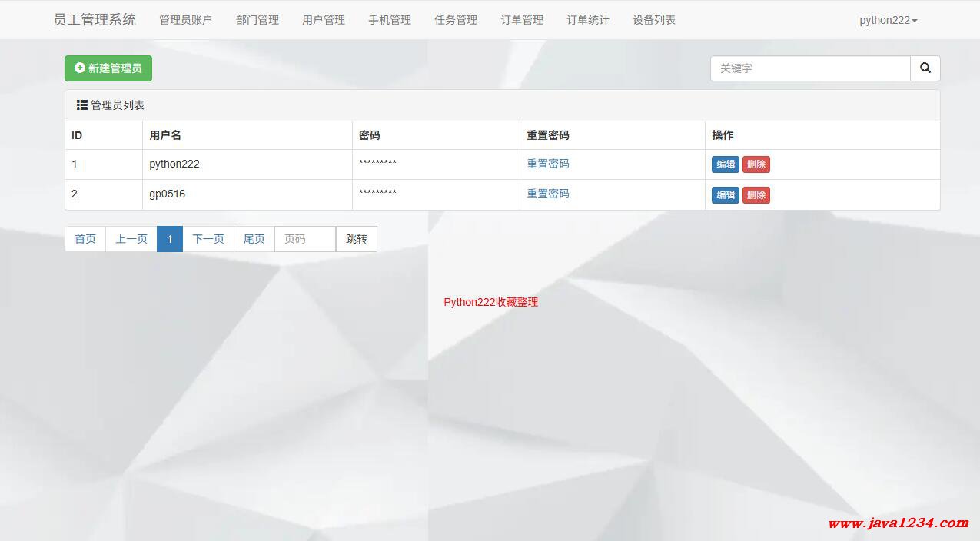Focus the 关键字 search input field

click(x=810, y=68)
